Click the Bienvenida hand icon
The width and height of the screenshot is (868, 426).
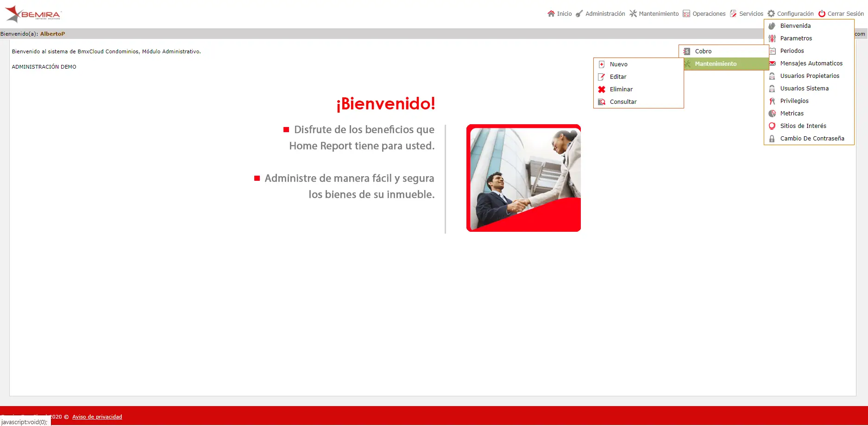point(772,26)
